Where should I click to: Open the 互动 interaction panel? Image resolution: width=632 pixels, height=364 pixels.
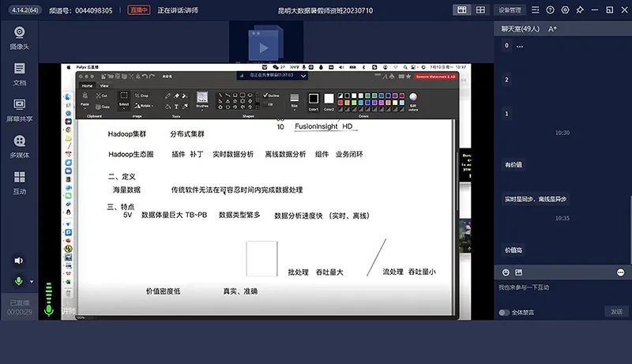click(x=19, y=183)
